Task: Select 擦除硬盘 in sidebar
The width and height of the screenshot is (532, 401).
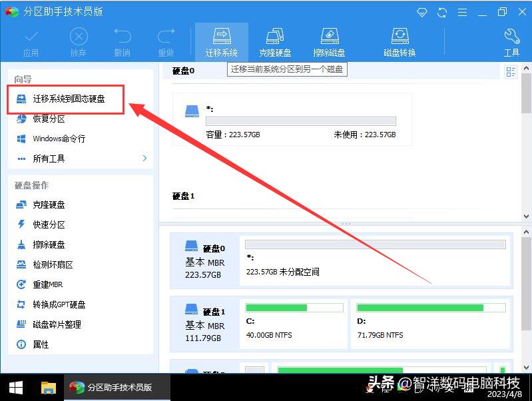Action: click(49, 244)
